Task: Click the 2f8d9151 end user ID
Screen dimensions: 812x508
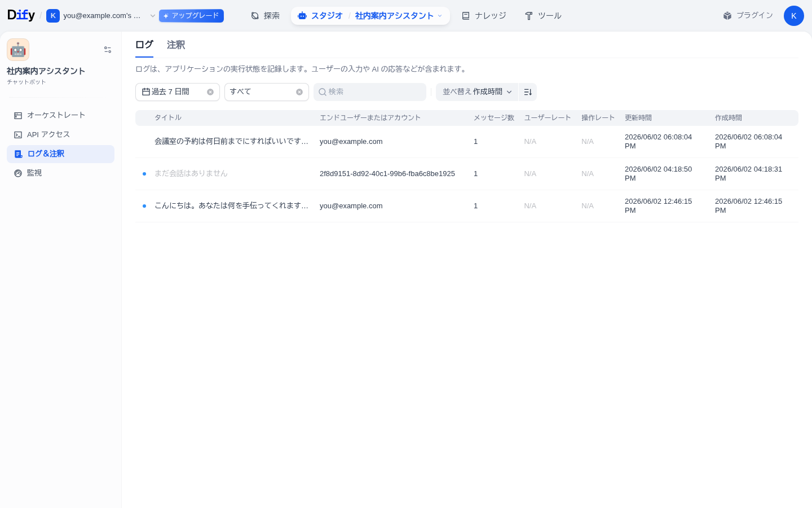Action: click(x=387, y=174)
